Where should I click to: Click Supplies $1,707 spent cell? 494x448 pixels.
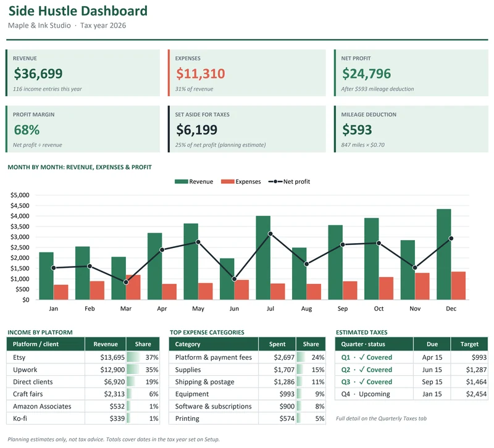(x=277, y=370)
